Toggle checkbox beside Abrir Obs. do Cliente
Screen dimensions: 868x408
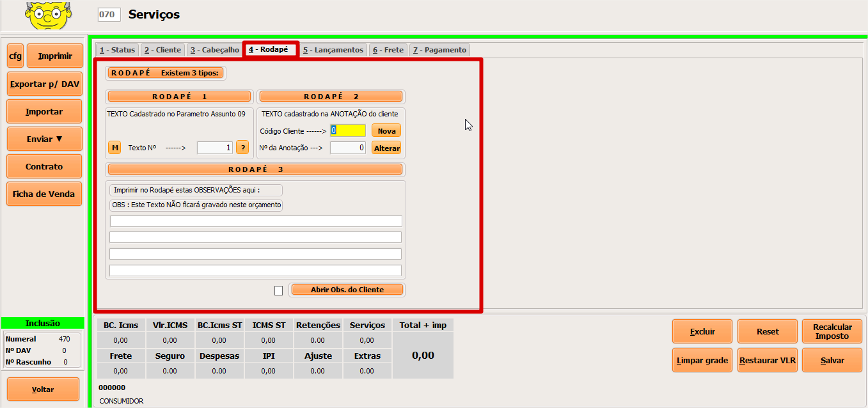point(278,290)
